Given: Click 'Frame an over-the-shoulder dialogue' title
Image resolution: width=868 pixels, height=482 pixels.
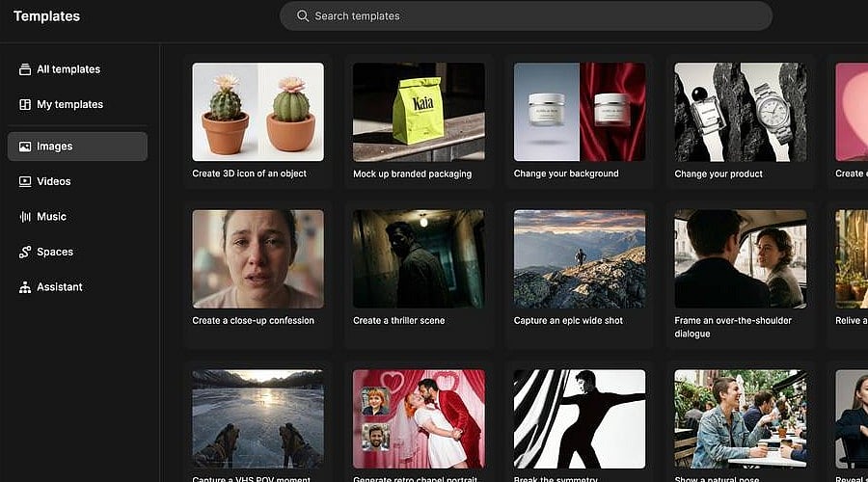Looking at the screenshot, I should click(x=733, y=327).
